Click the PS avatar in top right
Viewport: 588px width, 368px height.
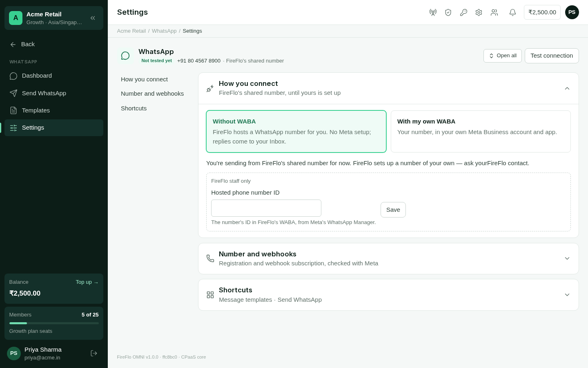tap(572, 12)
